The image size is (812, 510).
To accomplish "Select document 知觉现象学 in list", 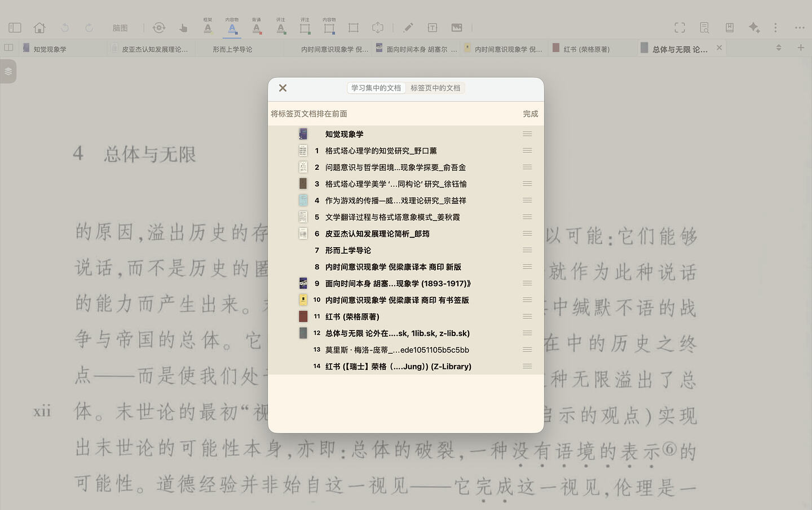I will [406, 134].
